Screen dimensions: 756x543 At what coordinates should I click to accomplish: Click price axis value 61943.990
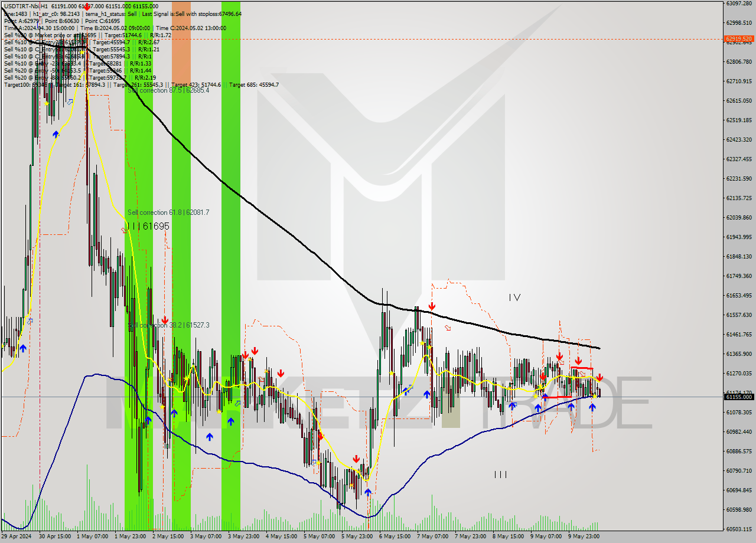click(x=739, y=237)
